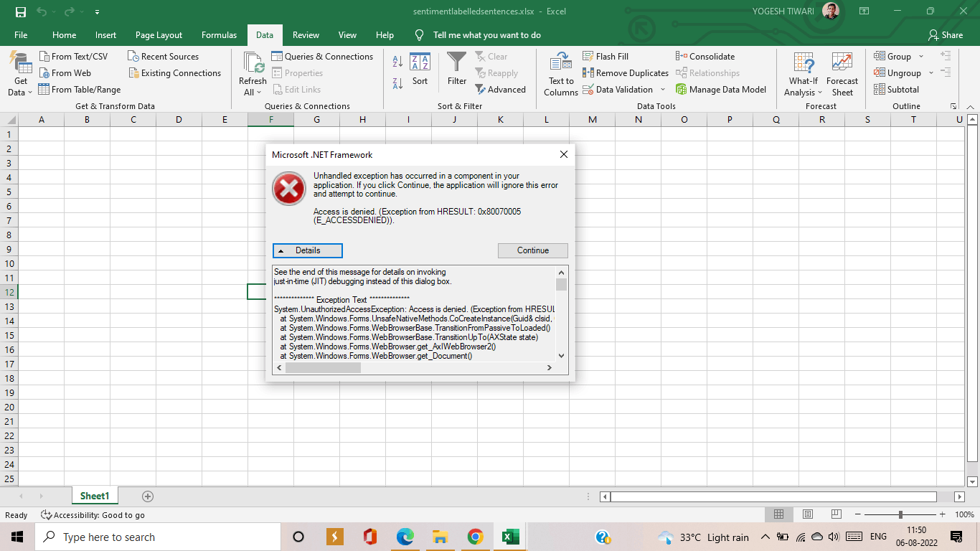Click the Share button
Image resolution: width=980 pixels, height=551 pixels.
click(x=945, y=34)
